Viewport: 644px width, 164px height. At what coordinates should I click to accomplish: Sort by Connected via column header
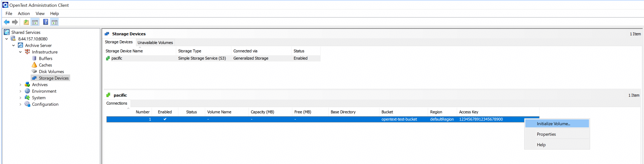click(x=261, y=51)
